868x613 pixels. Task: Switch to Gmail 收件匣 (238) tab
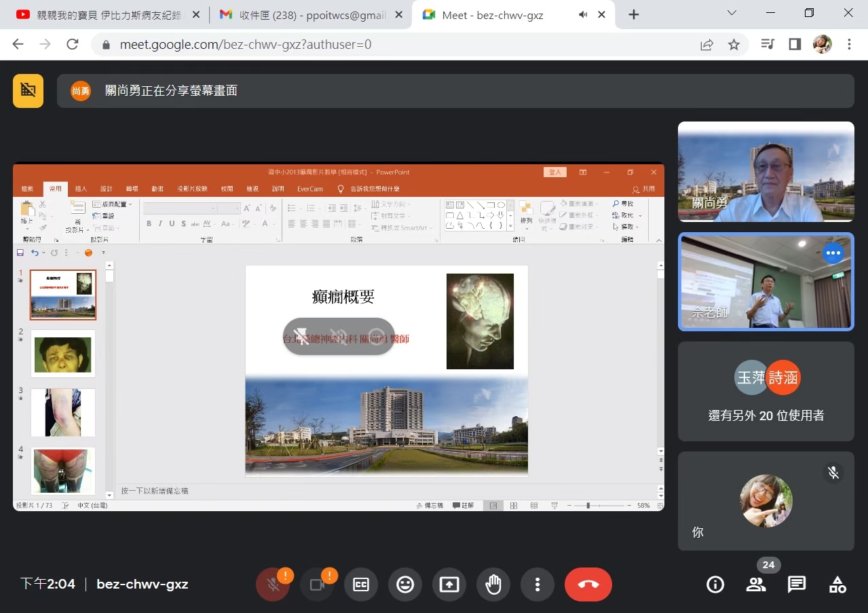310,14
